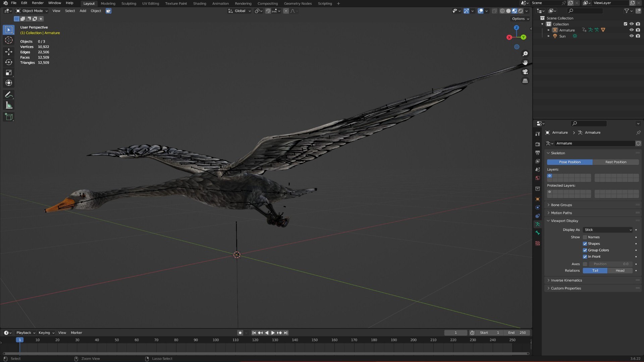Switch to the Sculpting workspace tab
Image resolution: width=644 pixels, height=362 pixels.
(x=129, y=3)
